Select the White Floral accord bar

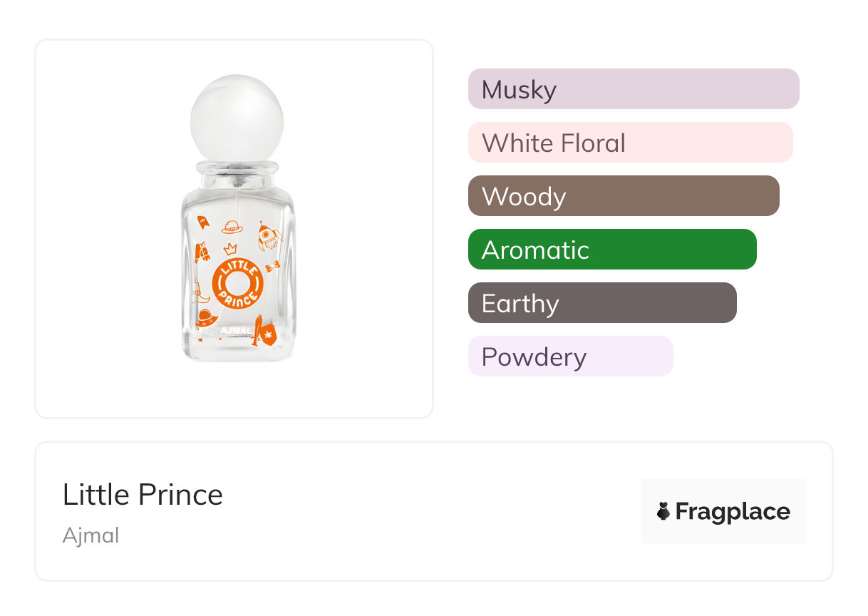(630, 143)
